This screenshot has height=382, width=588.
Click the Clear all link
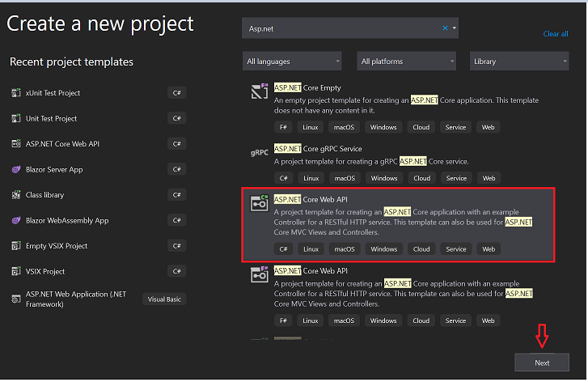click(x=556, y=34)
